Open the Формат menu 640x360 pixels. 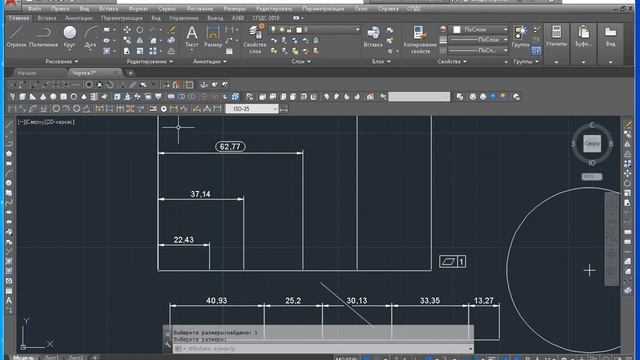[x=138, y=9]
